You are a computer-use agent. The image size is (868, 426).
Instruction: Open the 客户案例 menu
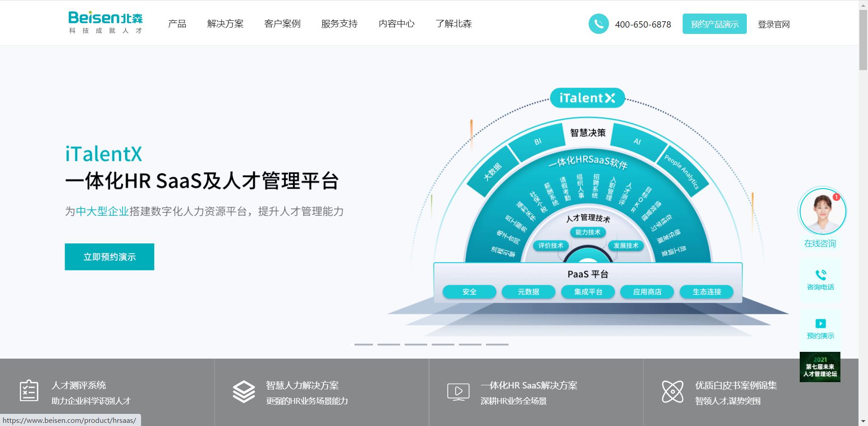tap(283, 24)
